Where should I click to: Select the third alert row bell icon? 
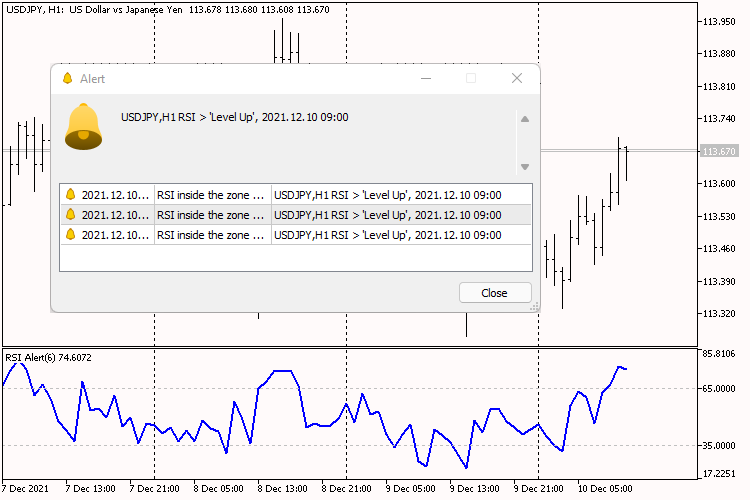[x=70, y=234]
